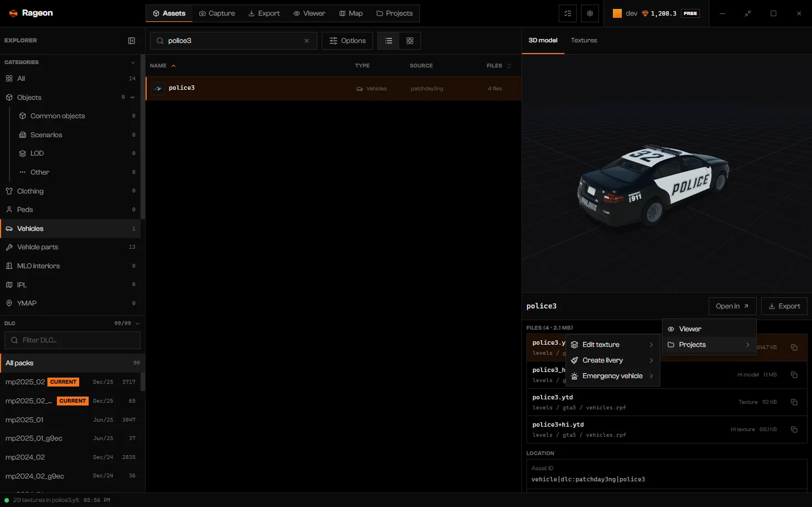
Task: Collapse the Categories section
Action: (133, 62)
